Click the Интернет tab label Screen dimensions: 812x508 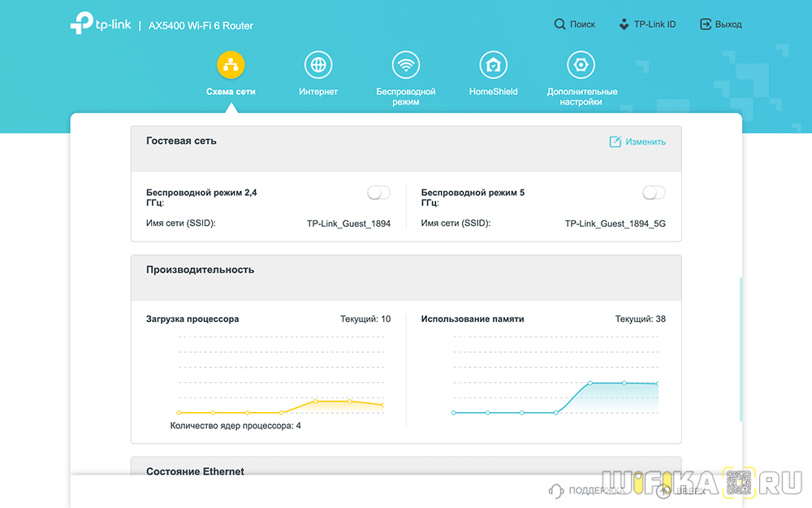click(318, 92)
